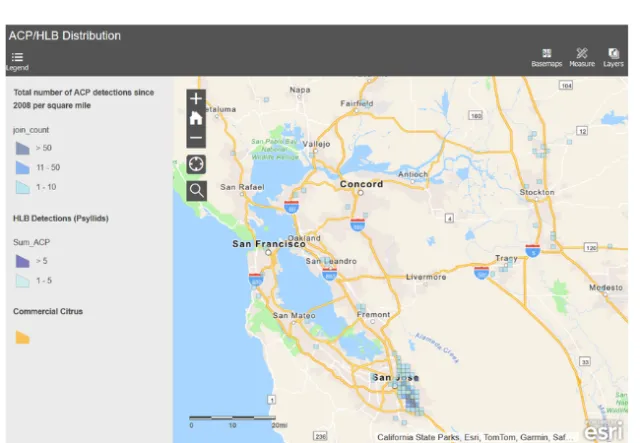Click the '> 5' Sum_ACP swatch
This screenshot has height=443, width=640.
tap(22, 260)
